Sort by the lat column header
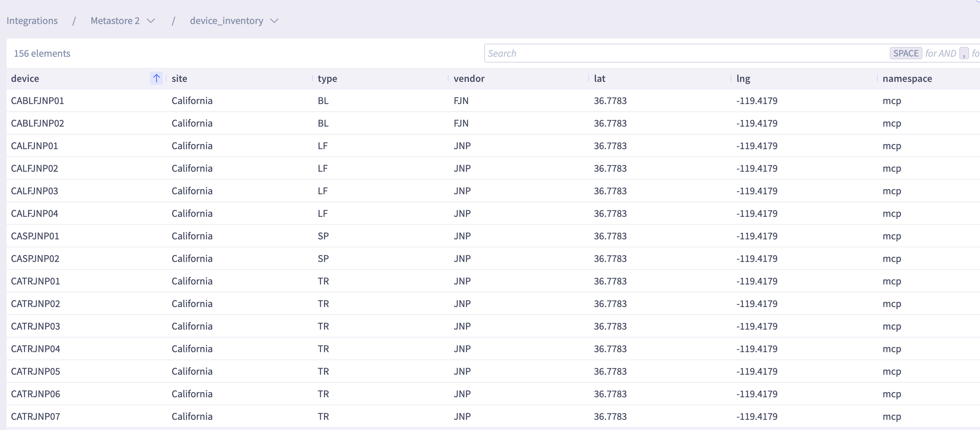The image size is (980, 430). click(x=599, y=78)
